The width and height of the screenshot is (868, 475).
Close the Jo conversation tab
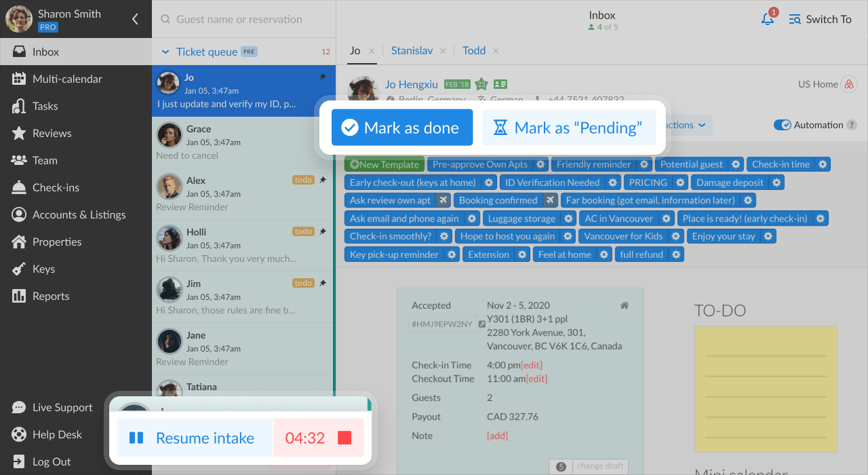(371, 51)
